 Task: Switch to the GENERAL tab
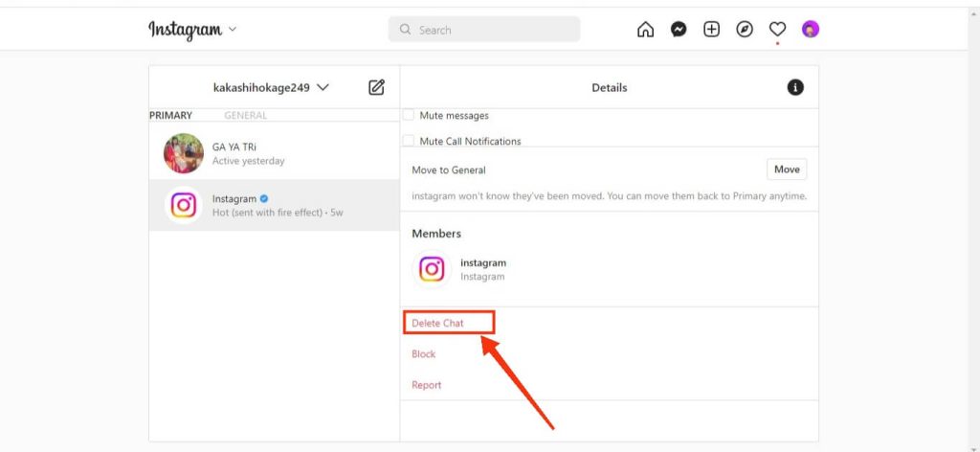coord(246,116)
